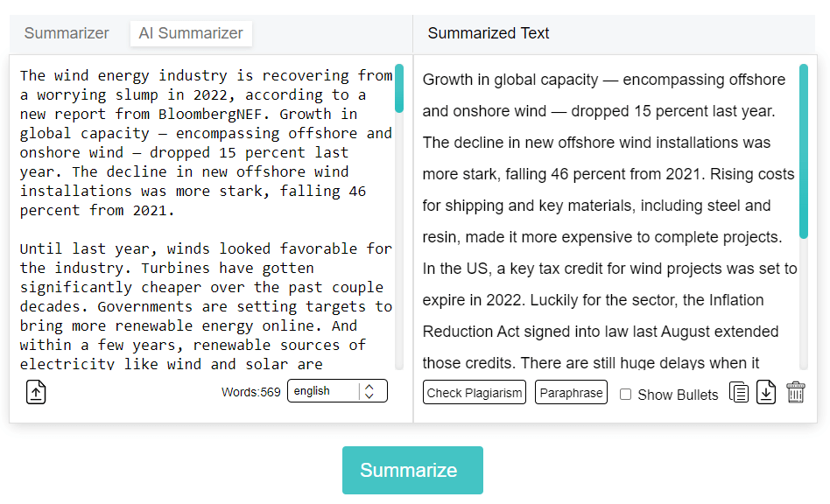Copy the summarized text using copy icon
Viewport: 830px width, 504px height.
point(739,392)
